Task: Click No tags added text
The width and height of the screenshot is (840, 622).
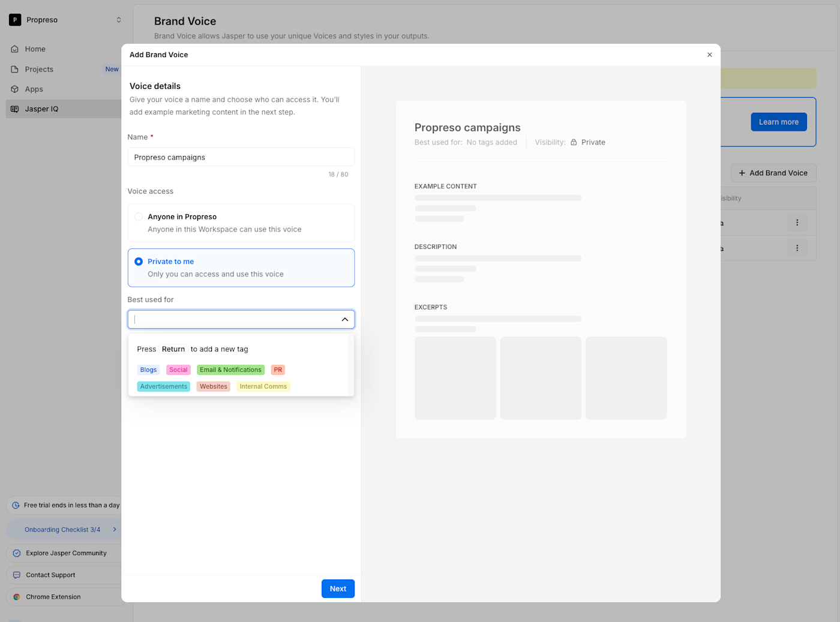Action: 492,142
